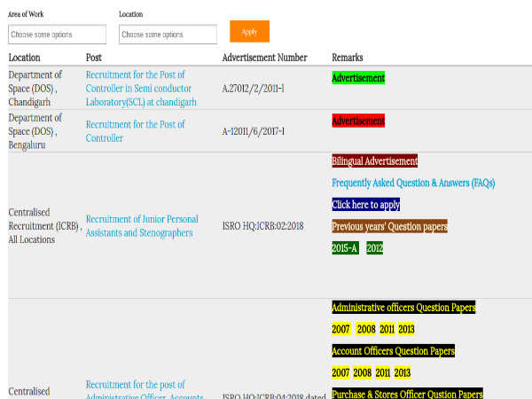This screenshot has width=532, height=399.
Task: Select the Advertisement Number column header
Action: [x=264, y=58]
